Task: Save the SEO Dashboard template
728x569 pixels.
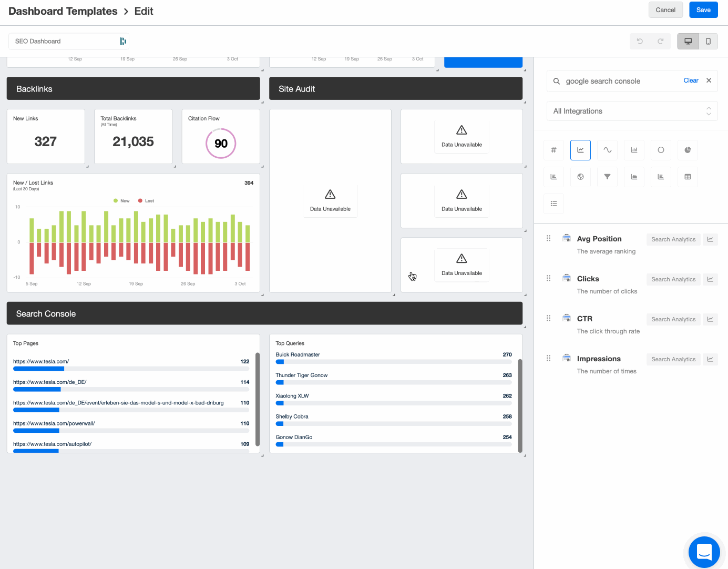Action: (x=703, y=9)
